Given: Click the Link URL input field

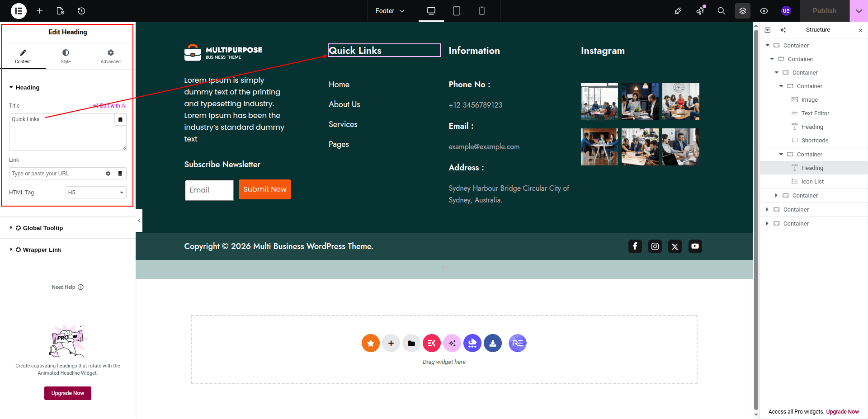Looking at the screenshot, I should 56,174.
